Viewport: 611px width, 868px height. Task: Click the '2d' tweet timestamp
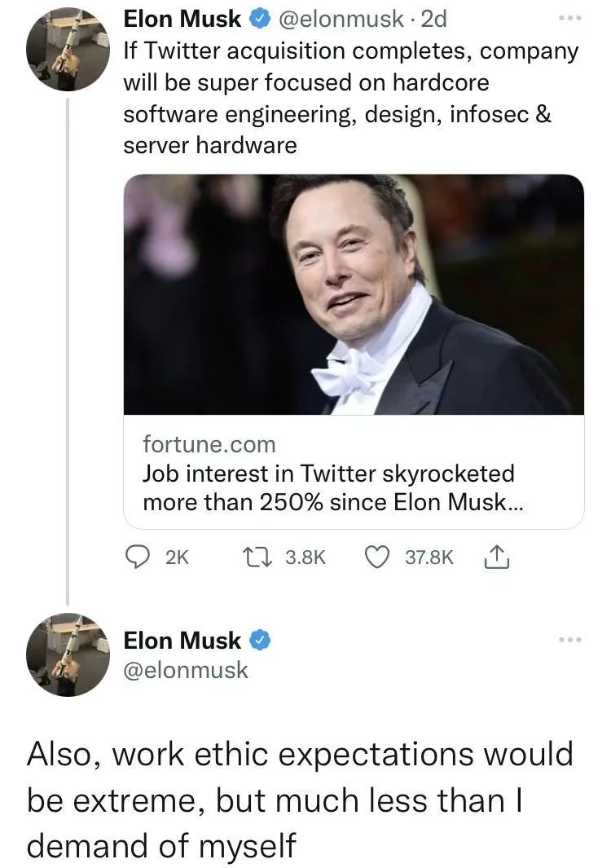431,18
